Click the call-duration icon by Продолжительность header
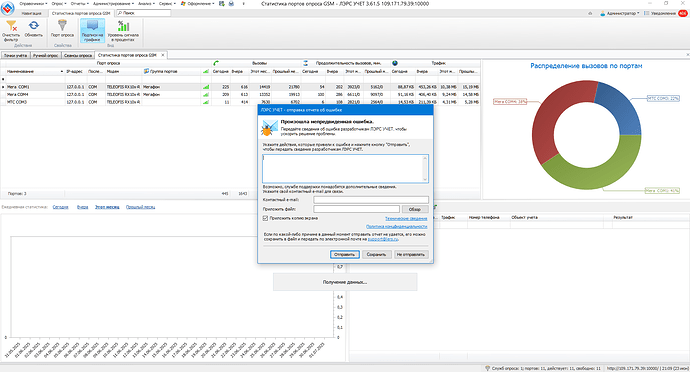690x372 pixels. 305,63
